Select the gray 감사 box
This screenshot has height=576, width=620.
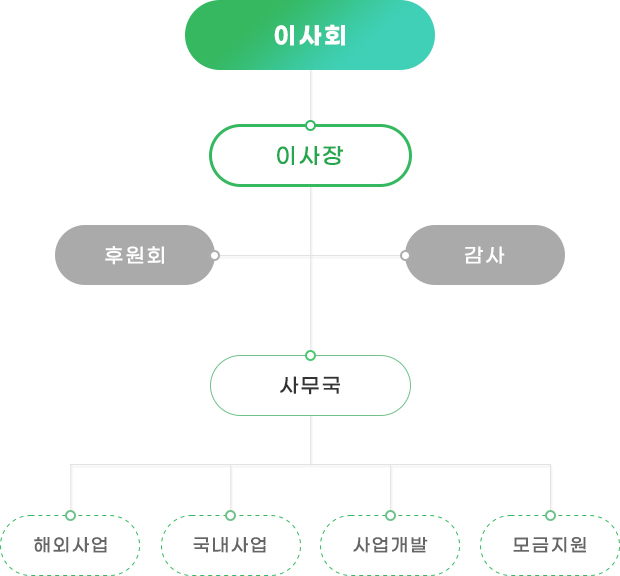tap(485, 255)
